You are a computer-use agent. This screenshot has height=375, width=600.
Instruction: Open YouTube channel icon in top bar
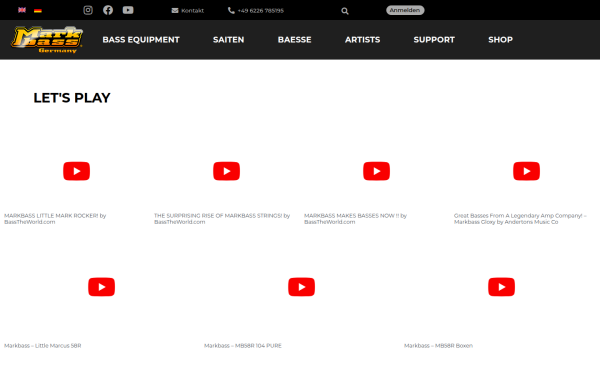(128, 10)
